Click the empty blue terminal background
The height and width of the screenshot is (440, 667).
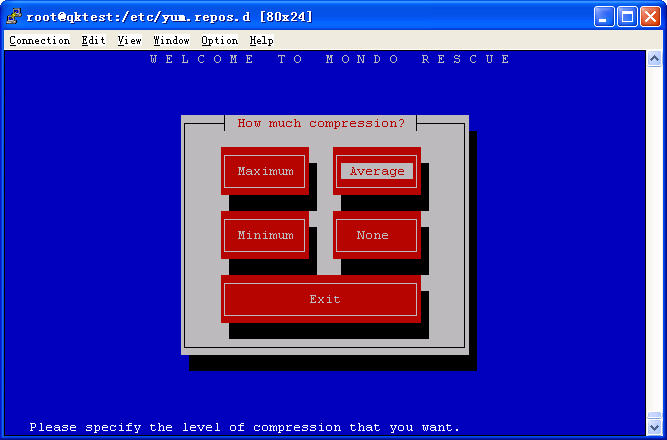90,250
